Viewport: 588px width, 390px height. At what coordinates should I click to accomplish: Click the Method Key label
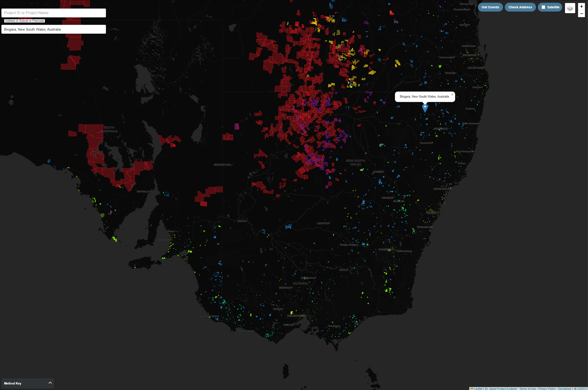pyautogui.click(x=13, y=383)
